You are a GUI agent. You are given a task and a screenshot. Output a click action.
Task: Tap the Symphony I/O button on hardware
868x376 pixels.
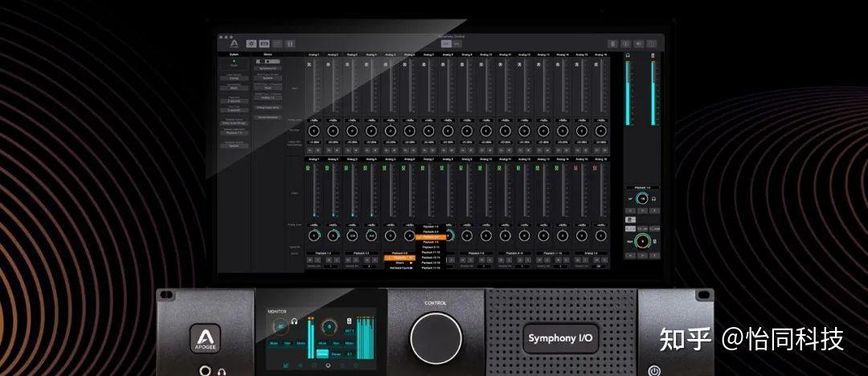pos(559,338)
